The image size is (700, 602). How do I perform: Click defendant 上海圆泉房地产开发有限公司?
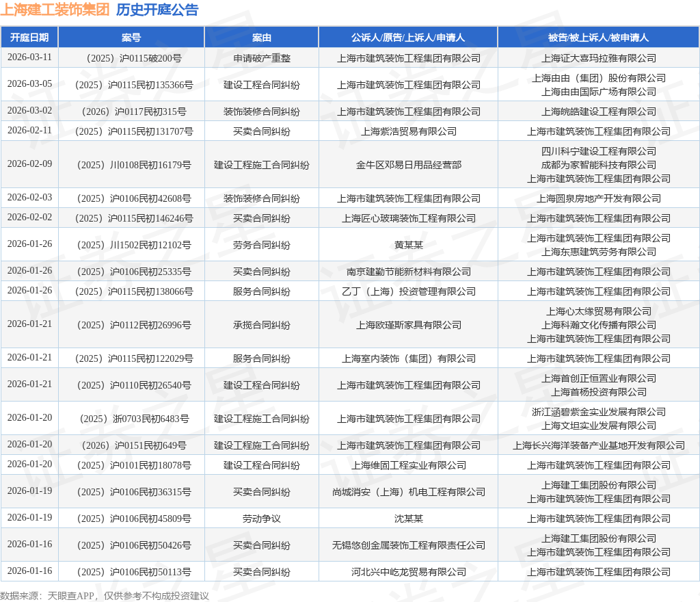coord(599,198)
